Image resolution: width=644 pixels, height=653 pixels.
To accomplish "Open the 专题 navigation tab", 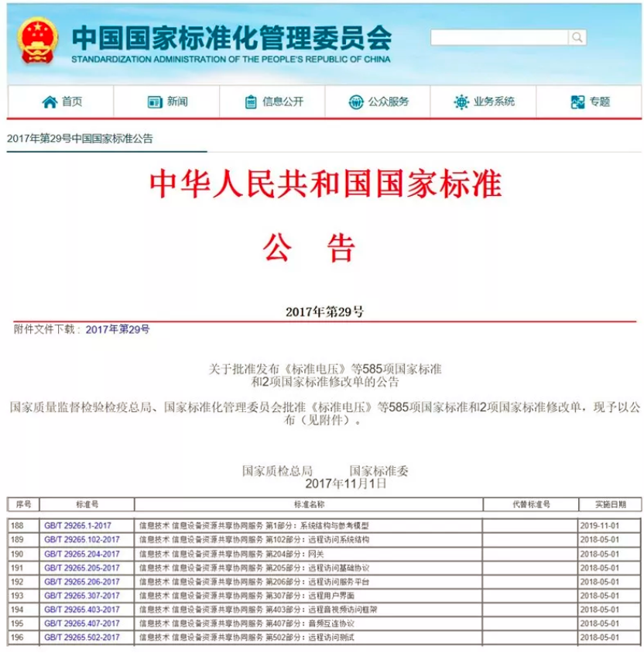I will (589, 101).
